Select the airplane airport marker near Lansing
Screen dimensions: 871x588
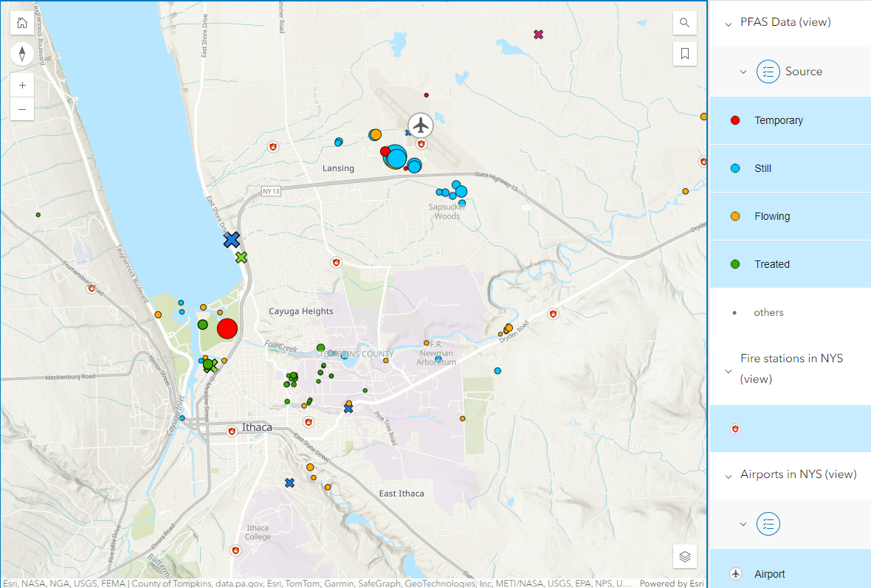pyautogui.click(x=421, y=126)
